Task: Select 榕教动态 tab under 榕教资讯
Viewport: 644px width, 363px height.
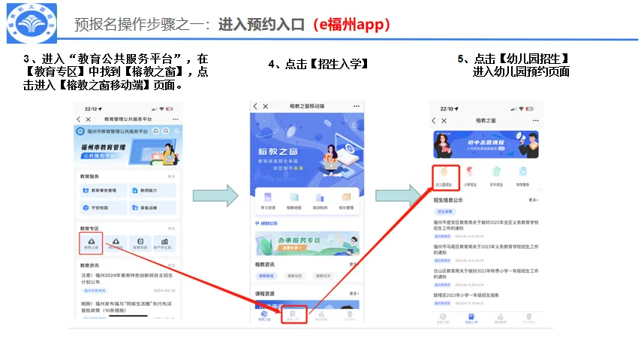Action: [294, 276]
